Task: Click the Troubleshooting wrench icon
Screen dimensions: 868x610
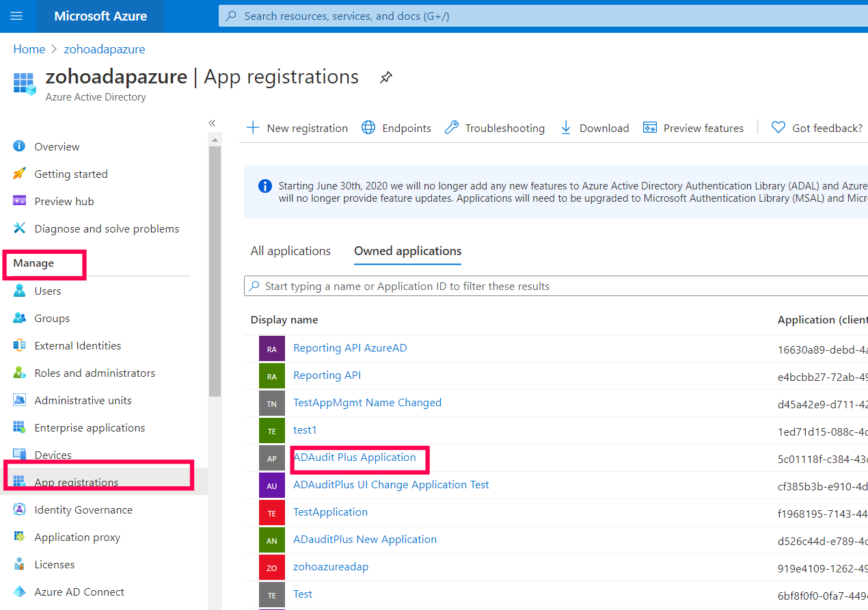Action: (x=452, y=128)
